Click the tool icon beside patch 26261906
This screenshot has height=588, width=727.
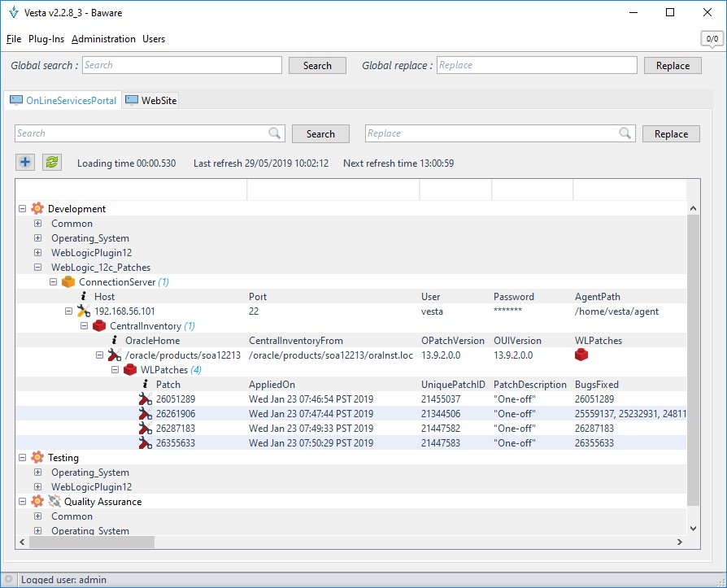point(146,414)
